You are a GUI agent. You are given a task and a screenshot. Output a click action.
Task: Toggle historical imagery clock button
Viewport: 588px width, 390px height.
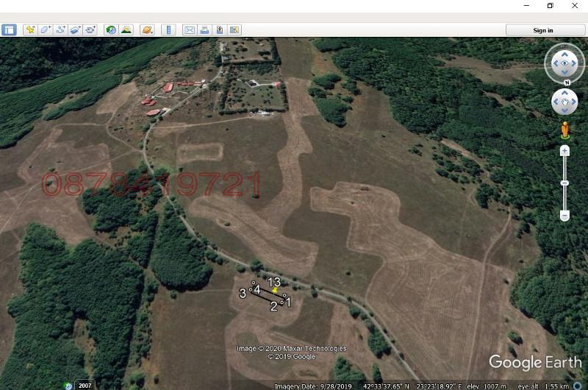111,30
